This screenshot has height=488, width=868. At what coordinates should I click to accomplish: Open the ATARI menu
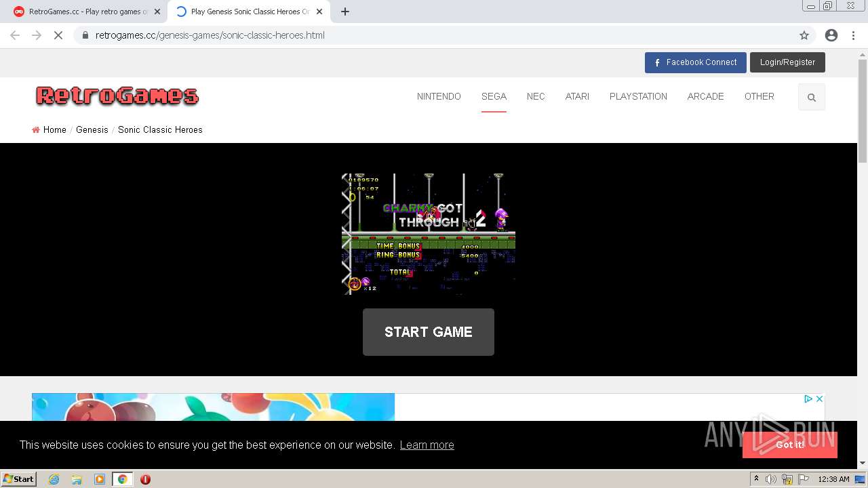tap(577, 96)
